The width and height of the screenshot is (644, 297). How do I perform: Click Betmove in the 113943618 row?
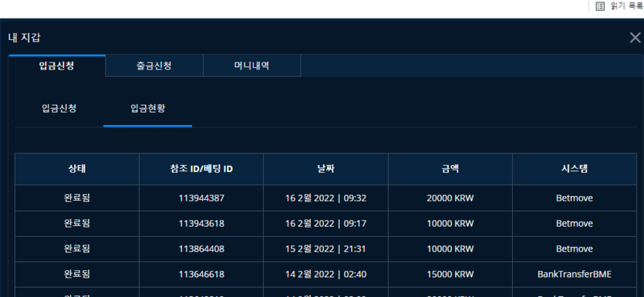tap(575, 224)
